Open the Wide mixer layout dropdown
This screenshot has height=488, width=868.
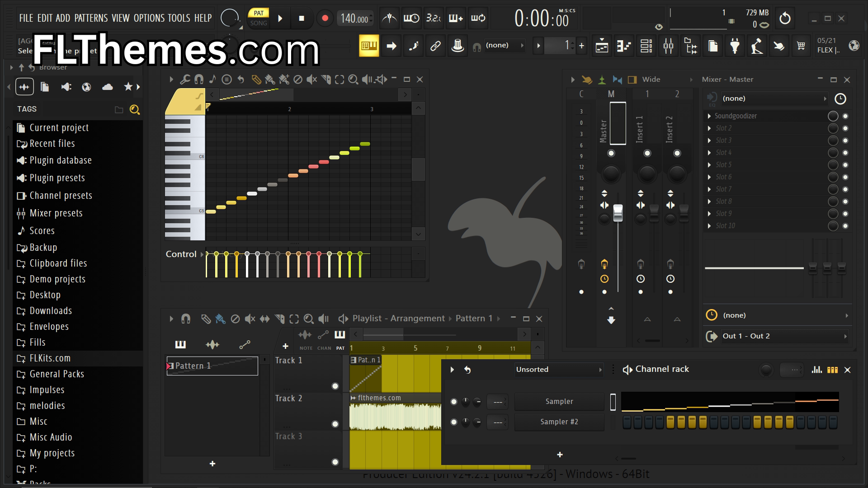coord(667,80)
